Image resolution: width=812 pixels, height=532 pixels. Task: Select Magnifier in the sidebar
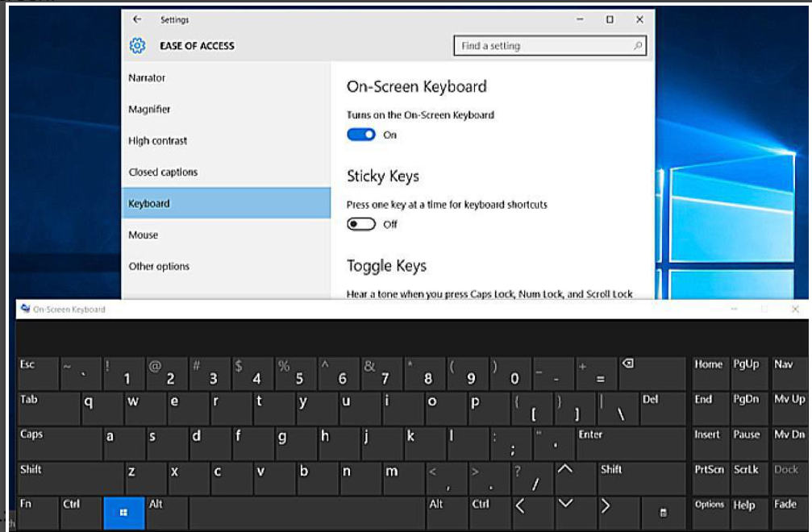(149, 110)
